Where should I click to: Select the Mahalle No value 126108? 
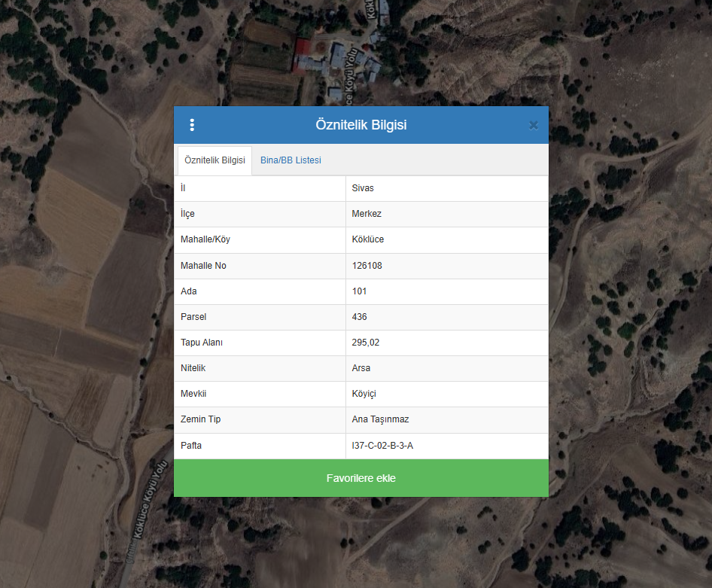click(x=367, y=266)
